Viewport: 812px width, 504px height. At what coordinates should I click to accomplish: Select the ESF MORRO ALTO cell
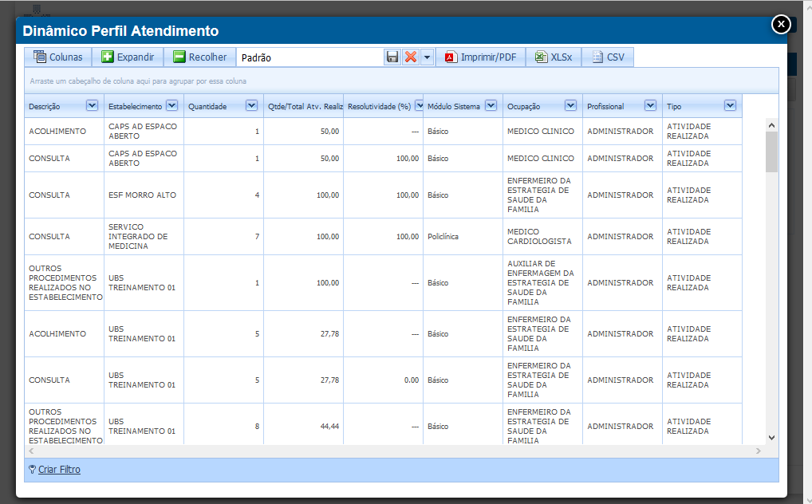(144, 195)
